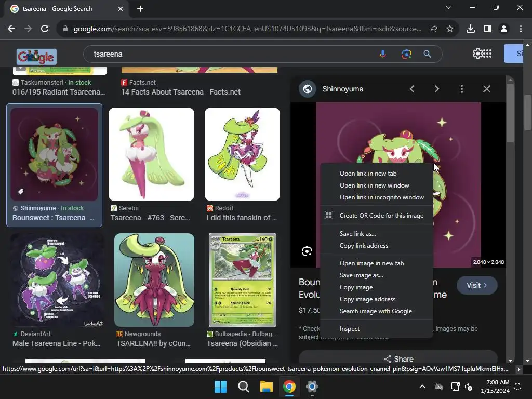Open Radiant Tsareena Taskumonsteri result
Screen dimensions: 532x399
coord(59,92)
